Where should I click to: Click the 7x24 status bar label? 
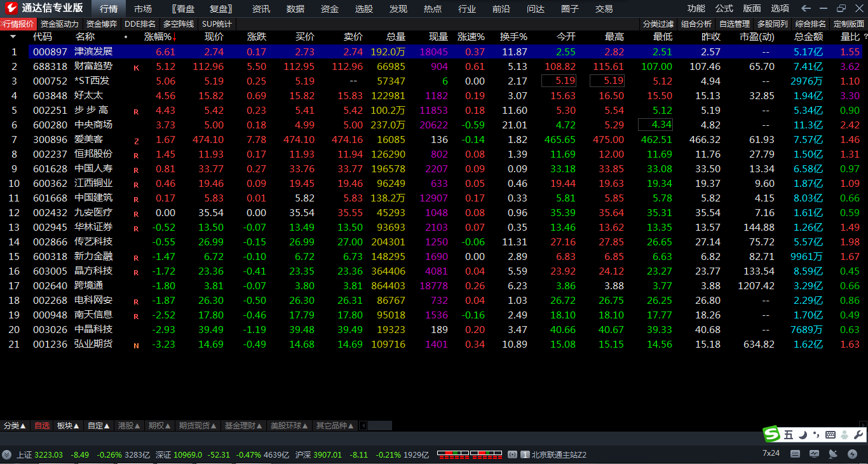[x=771, y=453]
